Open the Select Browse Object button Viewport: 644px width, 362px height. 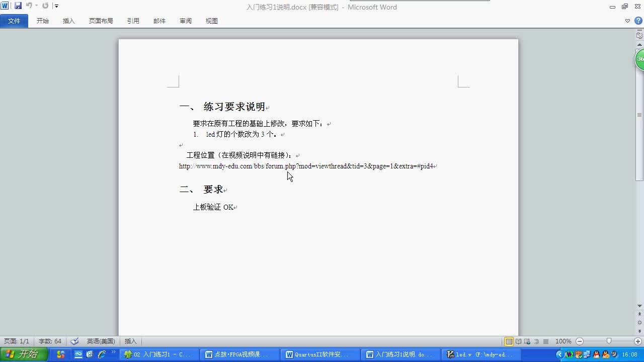coord(639,322)
